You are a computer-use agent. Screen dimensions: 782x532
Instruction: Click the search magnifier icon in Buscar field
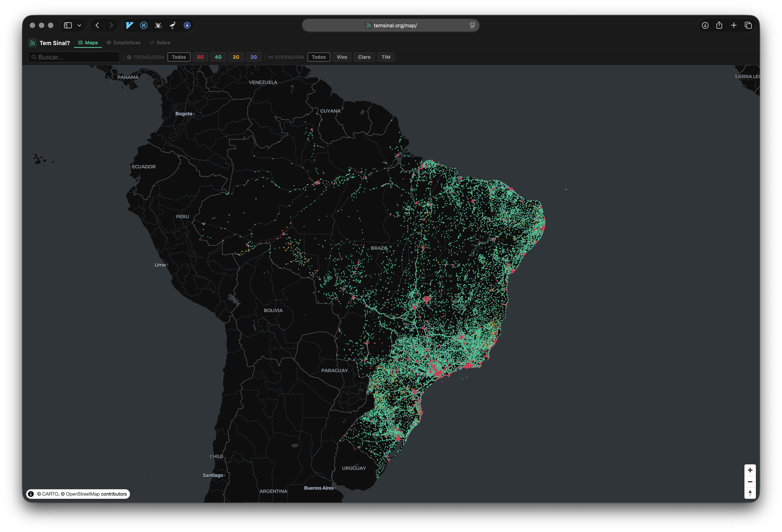(34, 57)
